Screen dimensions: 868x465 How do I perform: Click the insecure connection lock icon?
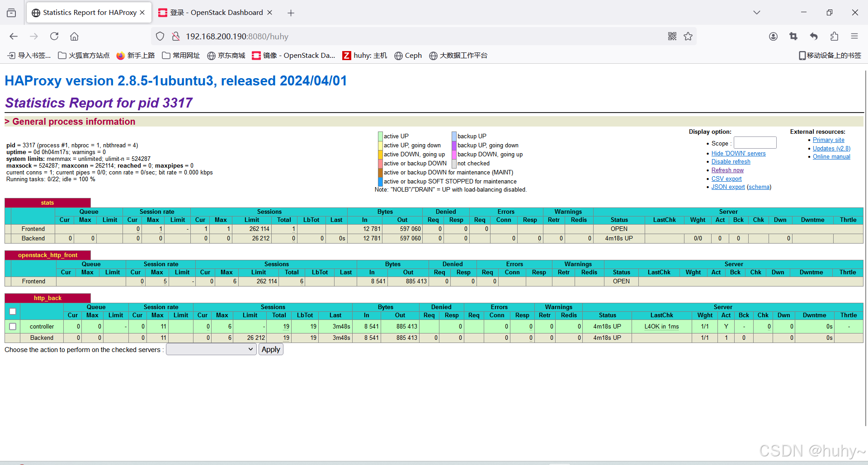click(176, 36)
